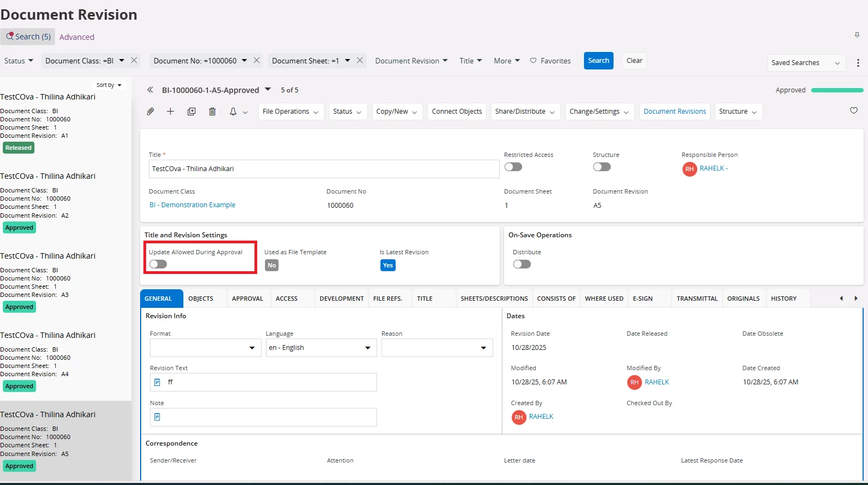Click the pin icon at top right
This screenshot has height=485, width=868.
857,35
